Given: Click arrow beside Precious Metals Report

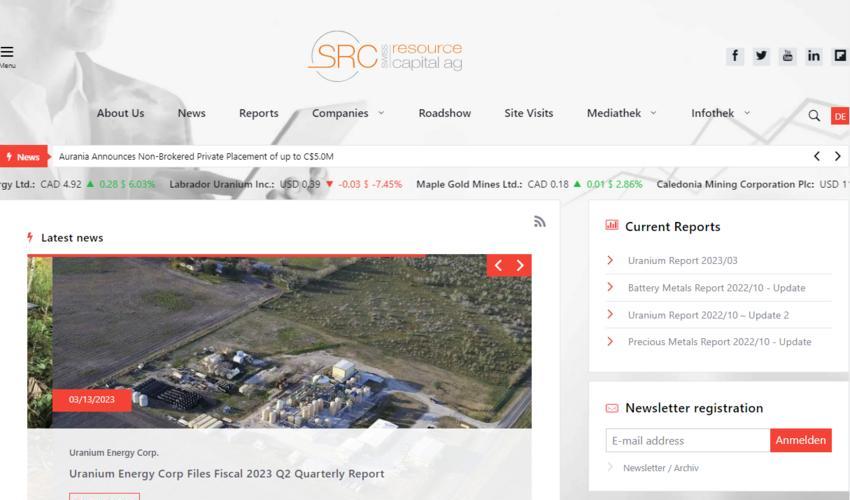Looking at the screenshot, I should 610,341.
